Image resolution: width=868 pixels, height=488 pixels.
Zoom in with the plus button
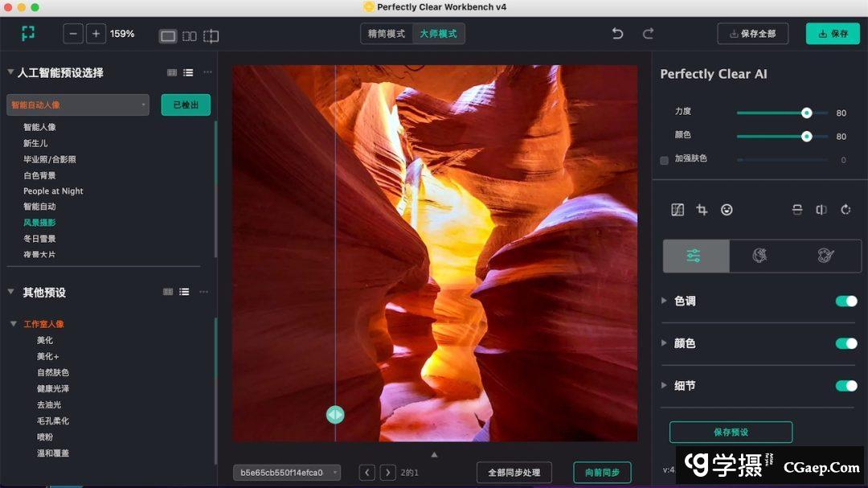96,34
